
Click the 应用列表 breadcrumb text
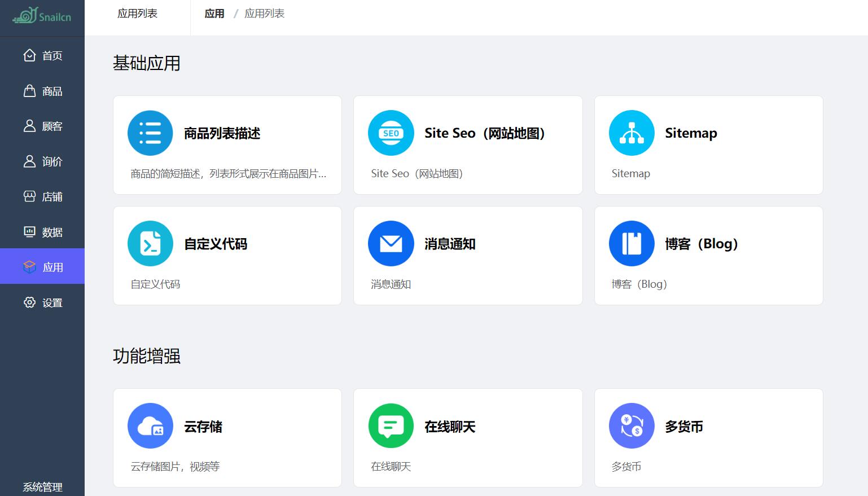pos(264,14)
